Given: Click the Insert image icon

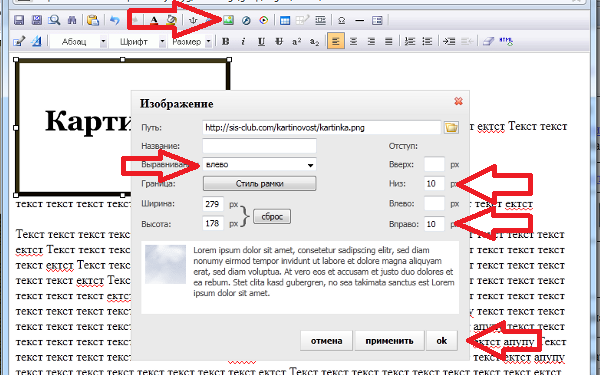Looking at the screenshot, I should pyautogui.click(x=228, y=20).
